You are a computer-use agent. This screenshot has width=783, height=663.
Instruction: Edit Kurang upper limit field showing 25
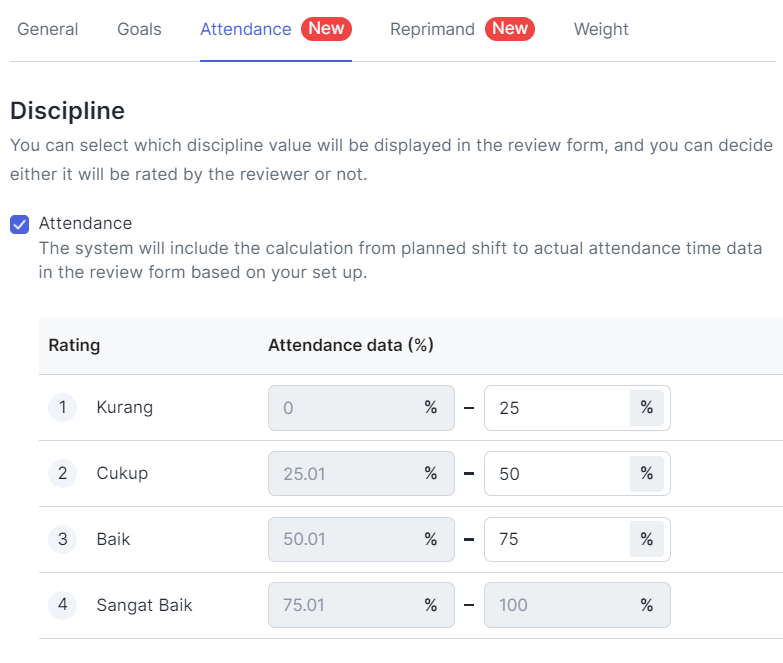577,408
